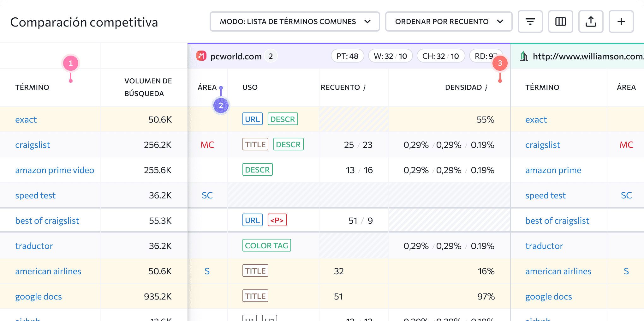Click the export upload icon
The height and width of the screenshot is (321, 644).
pyautogui.click(x=591, y=21)
